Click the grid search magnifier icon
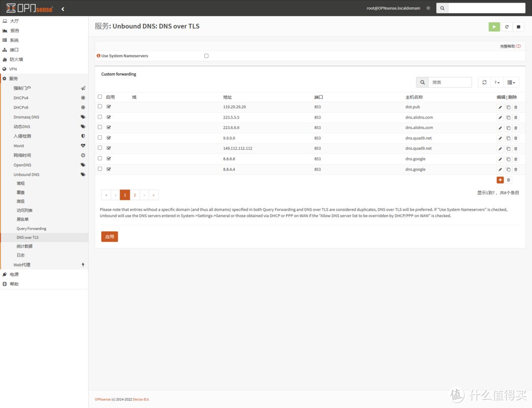Screen dimensions: 532x408 [x=422, y=82]
